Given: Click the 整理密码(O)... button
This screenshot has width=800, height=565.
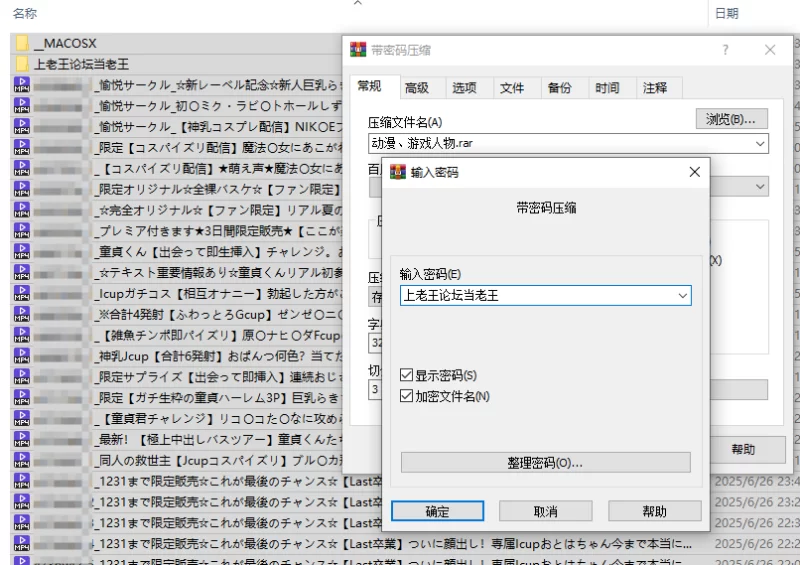Looking at the screenshot, I should pyautogui.click(x=545, y=463).
